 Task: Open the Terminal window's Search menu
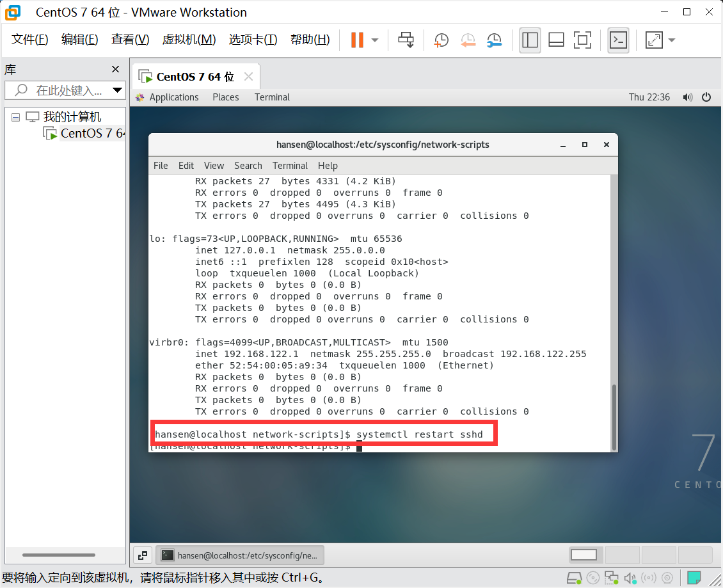(248, 166)
